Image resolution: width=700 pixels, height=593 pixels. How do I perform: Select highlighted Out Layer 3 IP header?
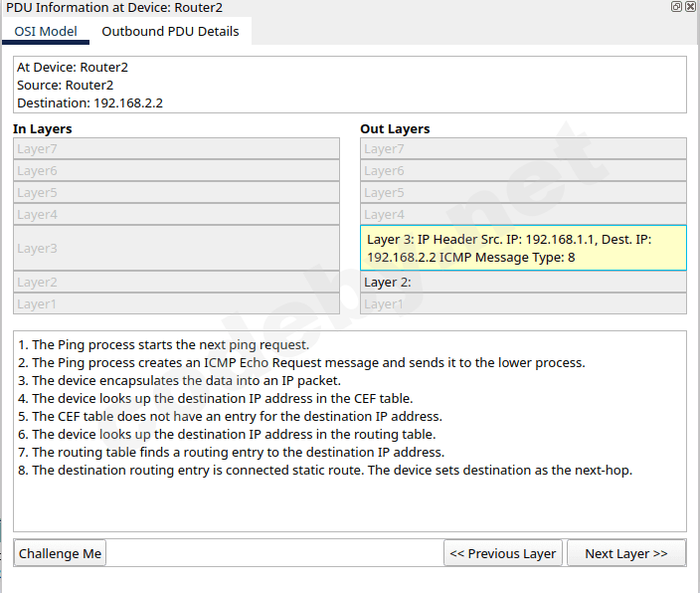point(523,248)
